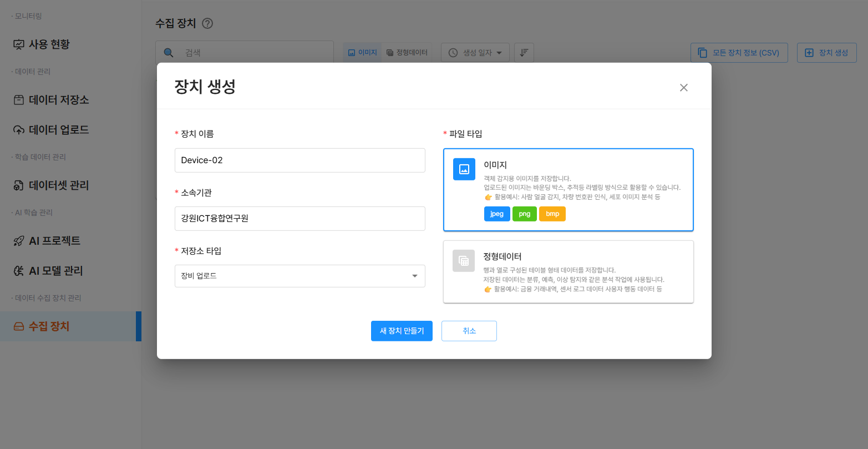Click the gray table icon in 정형데이터 card
This screenshot has width=868, height=449.
pos(464,261)
